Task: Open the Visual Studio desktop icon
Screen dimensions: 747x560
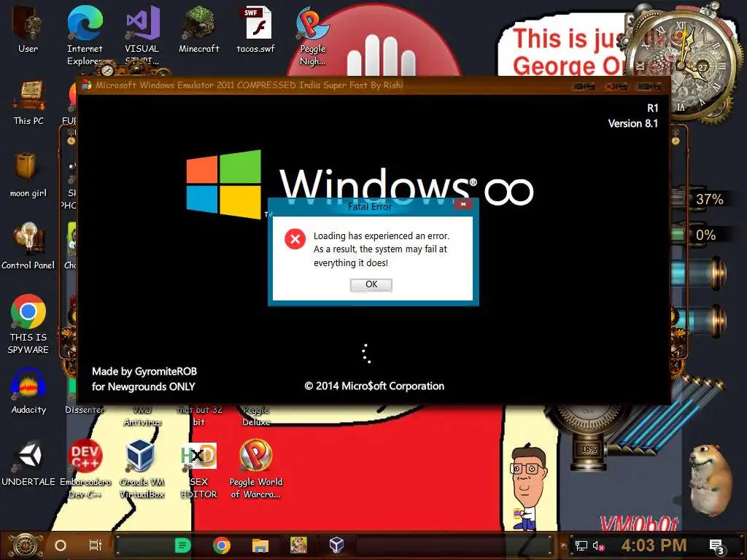Action: pyautogui.click(x=142, y=34)
